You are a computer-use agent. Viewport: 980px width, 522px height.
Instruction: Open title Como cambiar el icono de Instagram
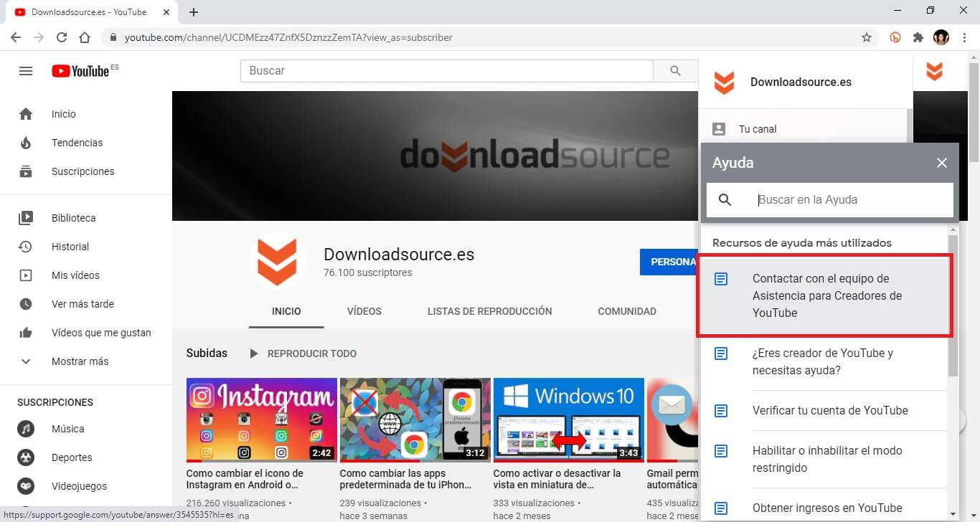(245, 479)
